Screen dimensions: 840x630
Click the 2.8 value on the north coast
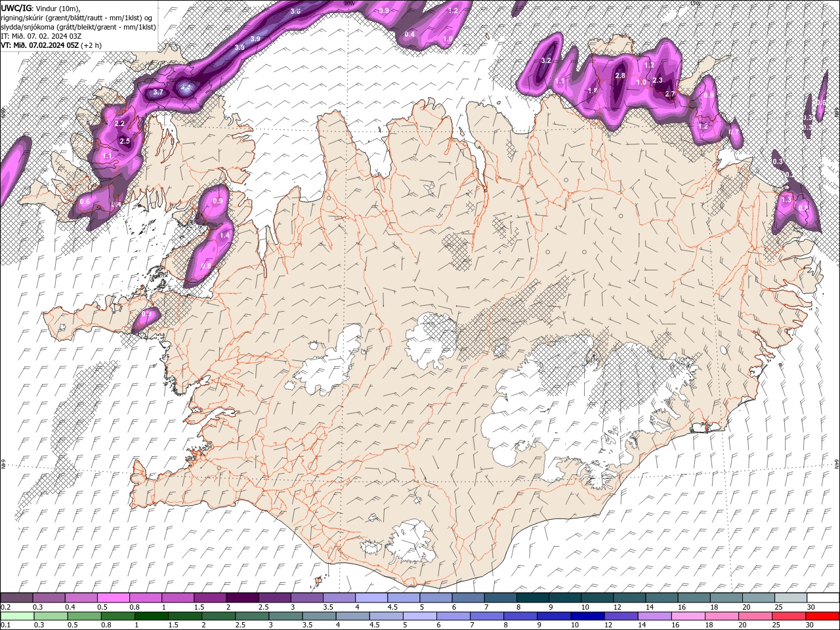[620, 75]
